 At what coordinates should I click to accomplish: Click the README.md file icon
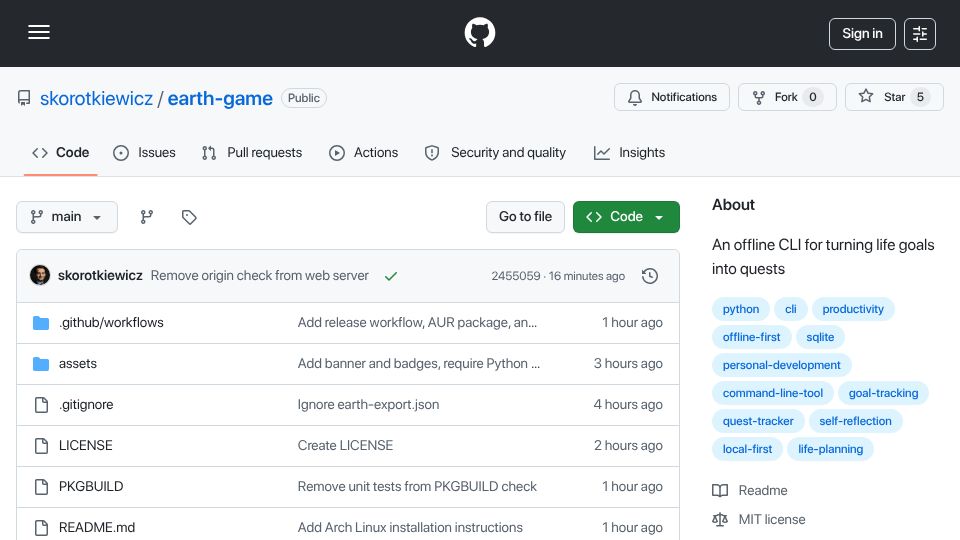coord(41,528)
